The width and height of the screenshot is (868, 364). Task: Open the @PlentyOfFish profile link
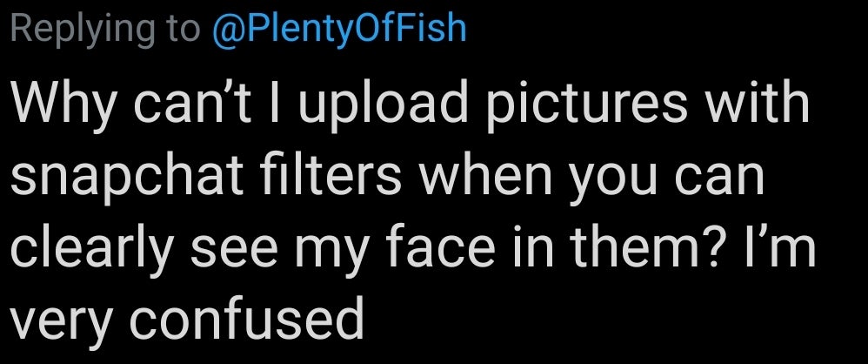(x=339, y=28)
